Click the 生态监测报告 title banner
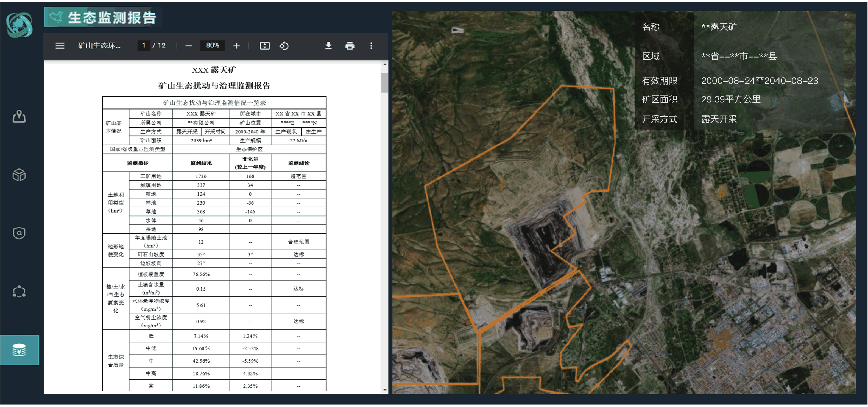The width and height of the screenshot is (868, 407). coord(103,17)
